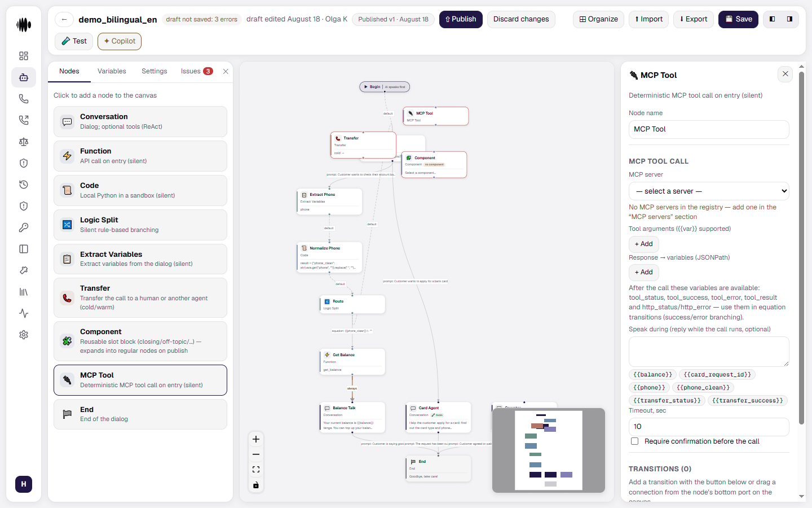Toggle the left panel layout icon
This screenshot has height=508, width=812.
click(773, 19)
